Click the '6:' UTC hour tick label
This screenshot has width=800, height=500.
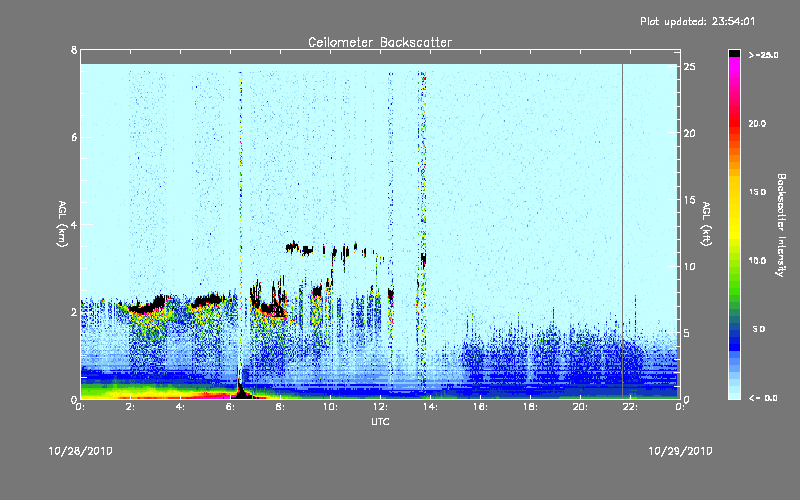230,407
